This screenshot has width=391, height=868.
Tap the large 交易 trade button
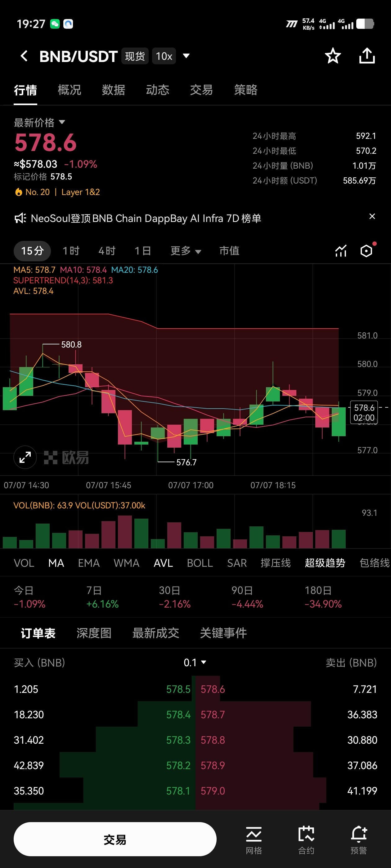tap(115, 839)
